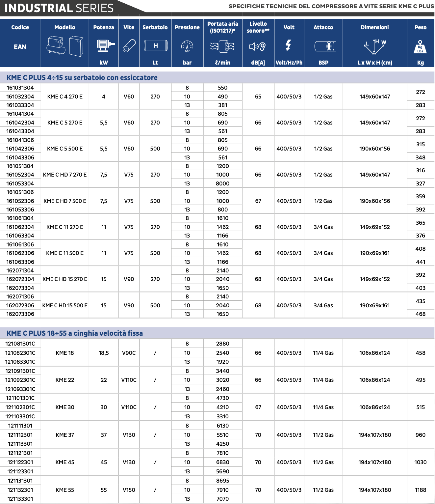This screenshot has width=435, height=504.
Task: Click model KME C 4 270 E
Action: [65, 97]
